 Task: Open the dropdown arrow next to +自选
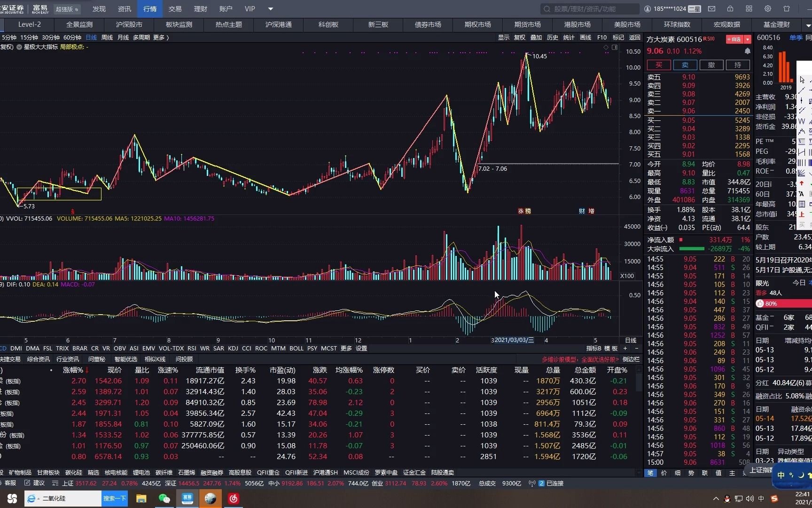748,40
